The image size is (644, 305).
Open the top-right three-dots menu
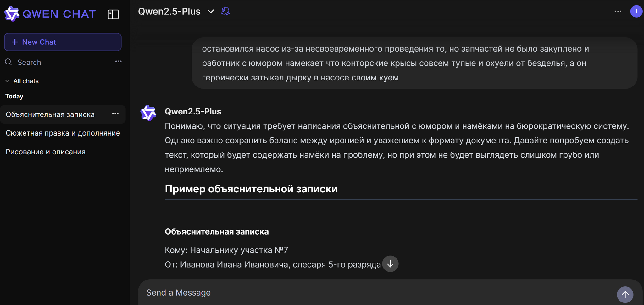tap(618, 11)
